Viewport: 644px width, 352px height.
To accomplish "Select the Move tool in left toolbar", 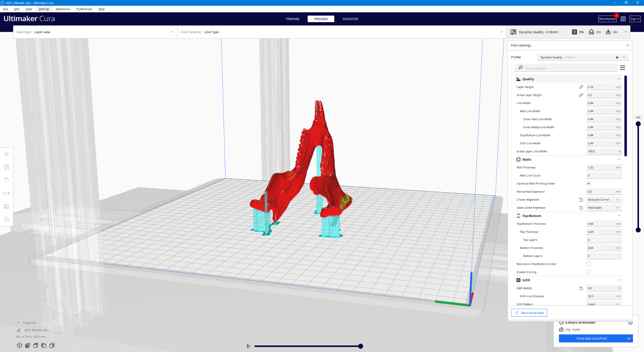I will (7, 154).
